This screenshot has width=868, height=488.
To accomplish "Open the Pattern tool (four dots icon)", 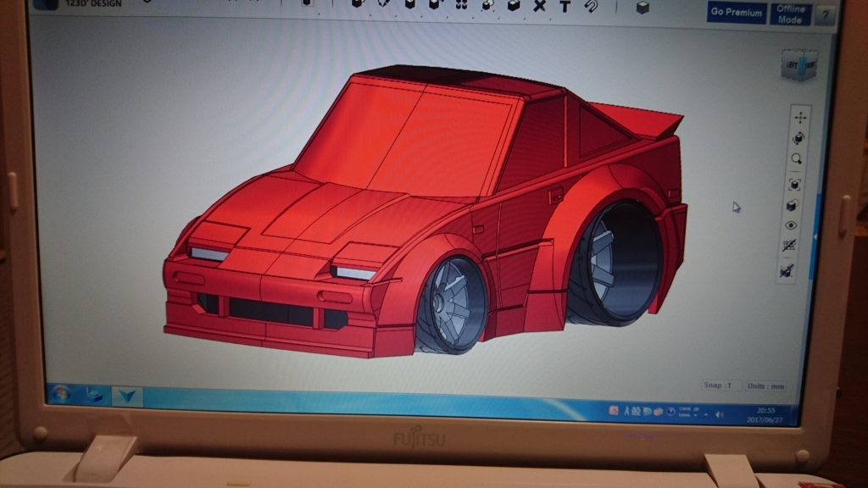I will point(461,6).
